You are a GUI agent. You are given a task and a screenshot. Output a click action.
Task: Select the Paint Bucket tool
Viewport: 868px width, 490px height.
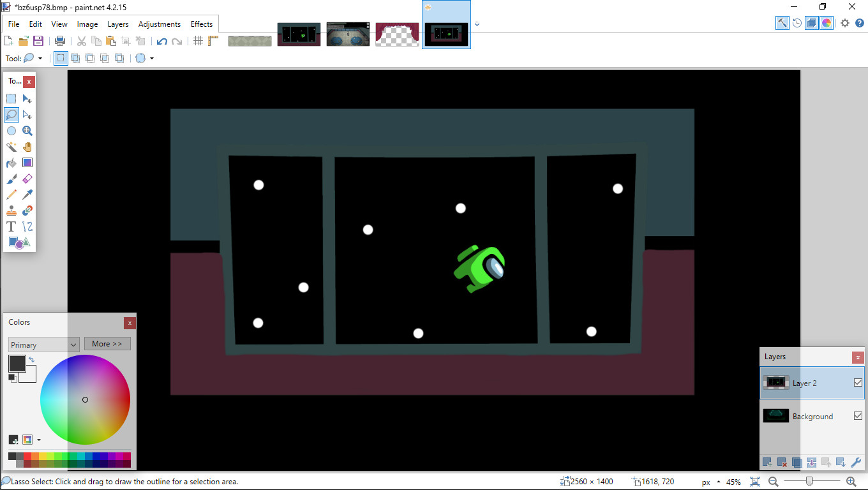(10, 162)
